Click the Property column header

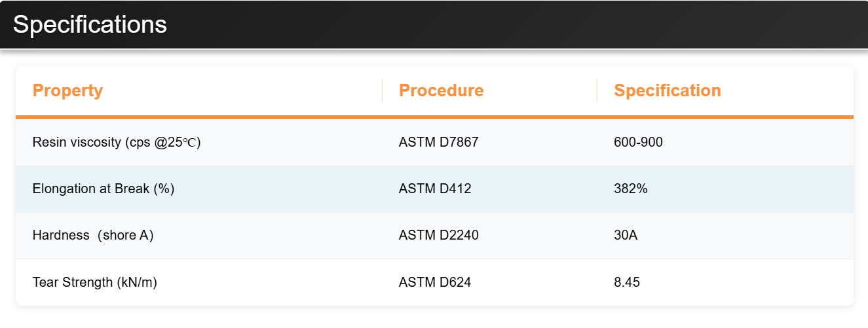tap(67, 90)
